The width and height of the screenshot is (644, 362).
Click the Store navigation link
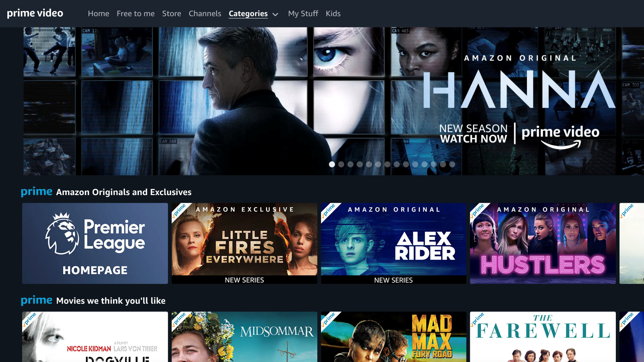coord(171,13)
